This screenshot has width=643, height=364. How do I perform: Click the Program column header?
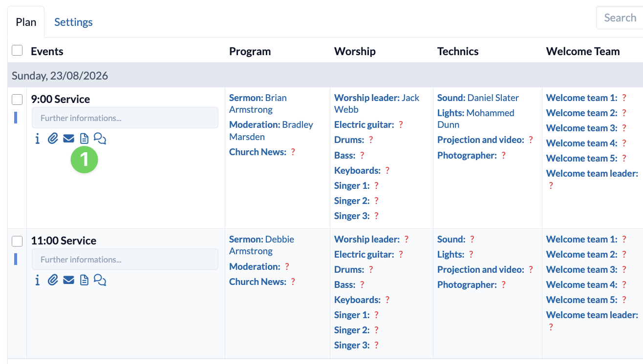point(250,51)
